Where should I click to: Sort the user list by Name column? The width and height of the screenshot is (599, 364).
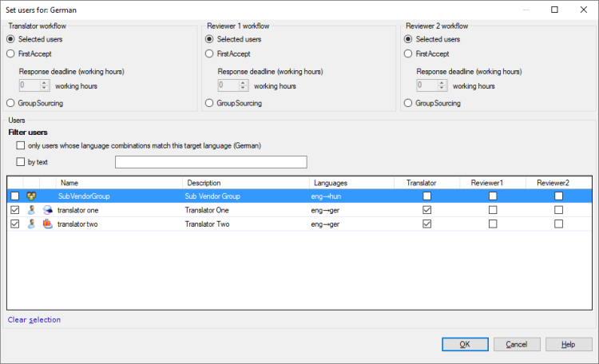click(120, 183)
